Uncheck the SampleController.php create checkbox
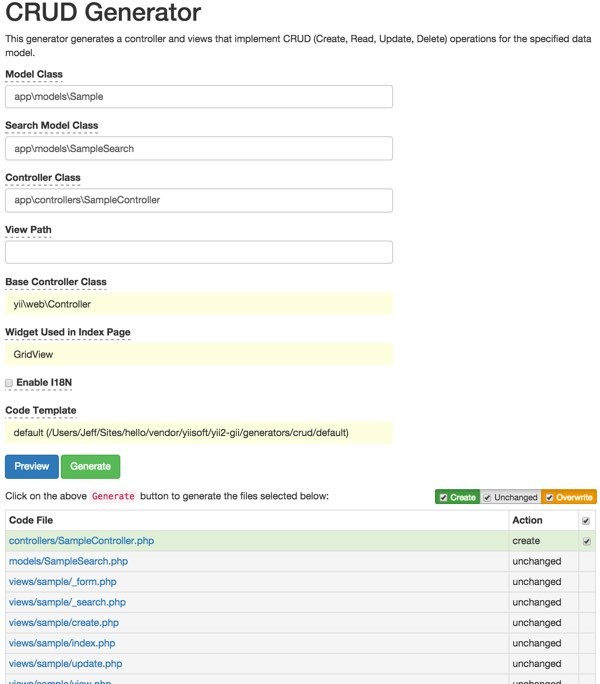Image resolution: width=600 pixels, height=684 pixels. [586, 541]
